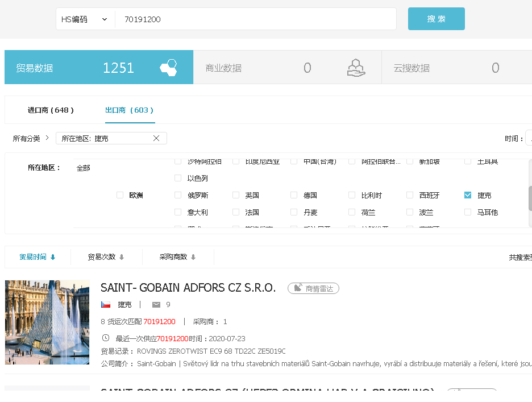
Task: Click the 所有分类 breadcrumb link
Action: point(27,139)
